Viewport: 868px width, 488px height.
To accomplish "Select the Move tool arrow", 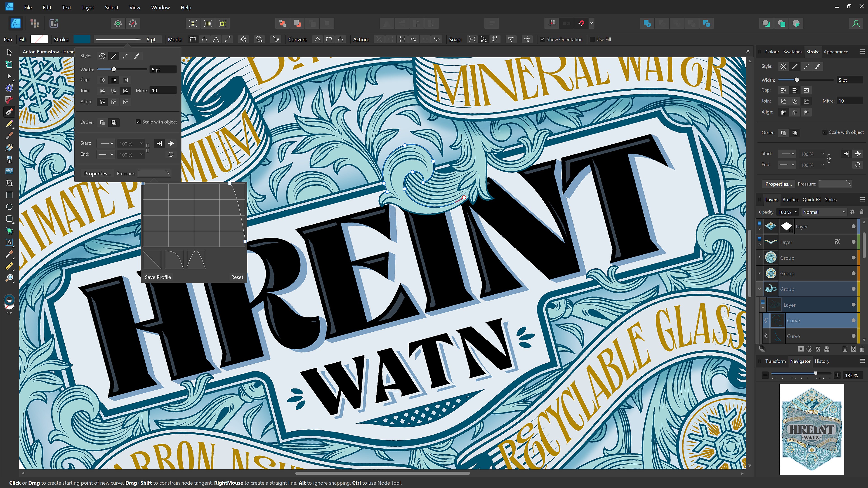I will coord(9,53).
